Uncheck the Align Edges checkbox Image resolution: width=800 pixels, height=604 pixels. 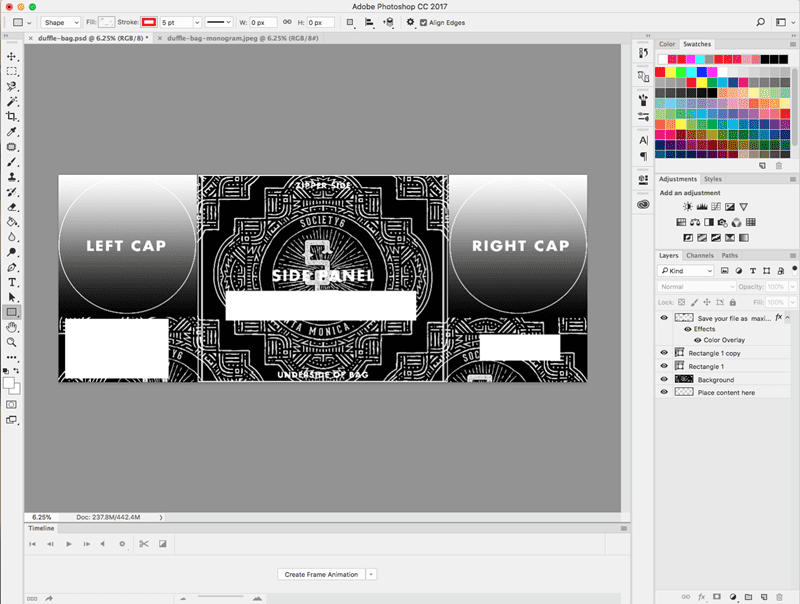(x=423, y=22)
